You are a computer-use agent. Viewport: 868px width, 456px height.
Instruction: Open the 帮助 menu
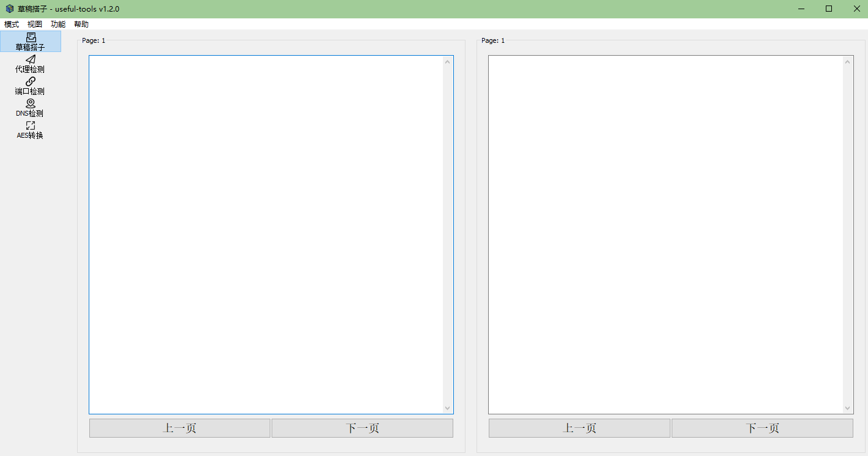81,24
